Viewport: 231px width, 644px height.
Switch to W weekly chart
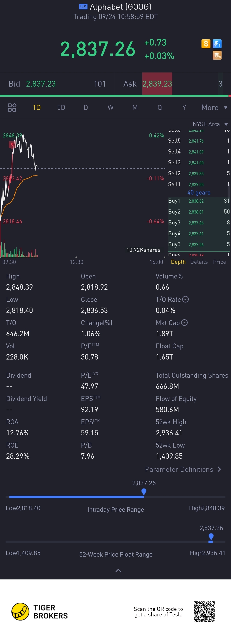pyautogui.click(x=110, y=108)
